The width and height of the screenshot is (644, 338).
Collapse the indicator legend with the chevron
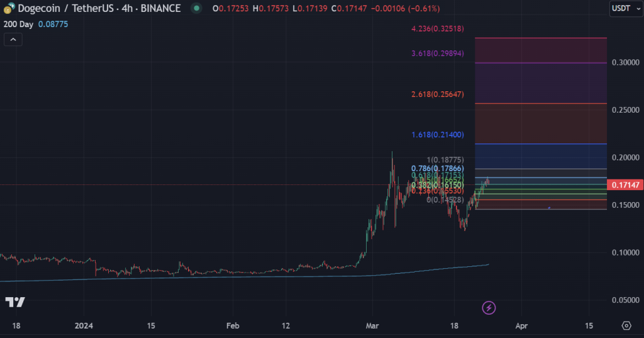click(13, 40)
